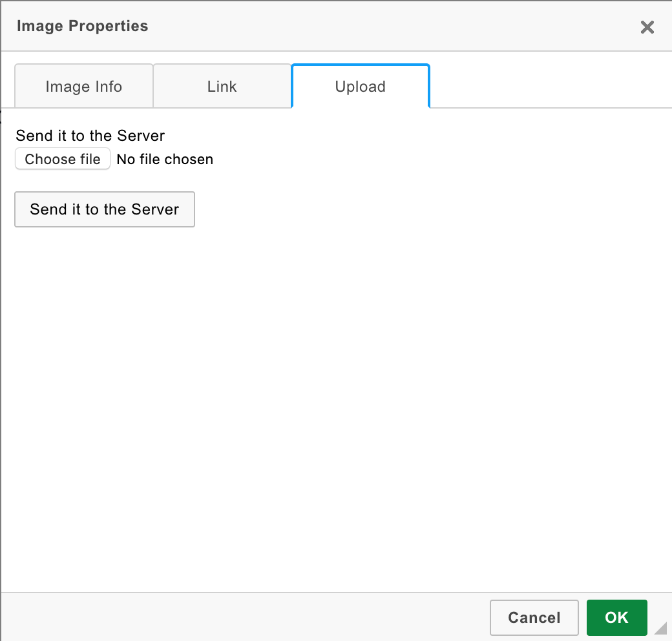This screenshot has height=641, width=672.
Task: Click the Choose file button
Action: pyautogui.click(x=63, y=159)
